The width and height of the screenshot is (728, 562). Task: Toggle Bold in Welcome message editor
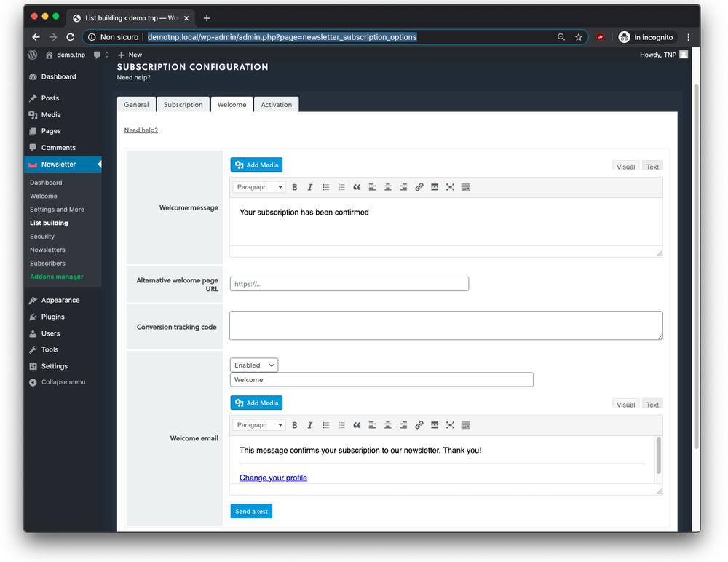tap(294, 187)
